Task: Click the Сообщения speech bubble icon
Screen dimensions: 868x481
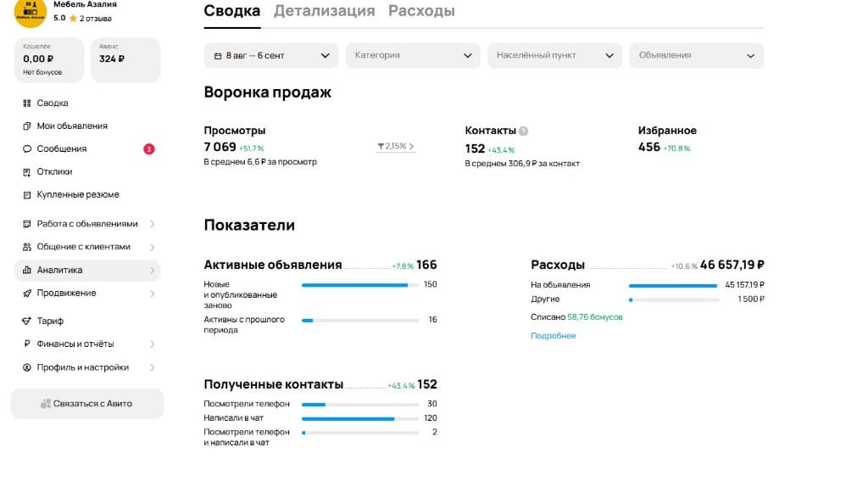Action: coord(26,149)
